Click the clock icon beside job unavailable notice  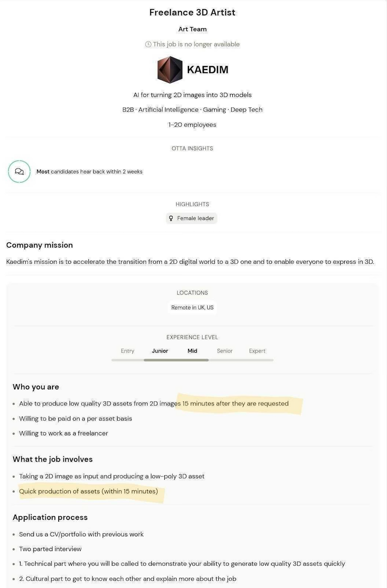[x=148, y=44]
